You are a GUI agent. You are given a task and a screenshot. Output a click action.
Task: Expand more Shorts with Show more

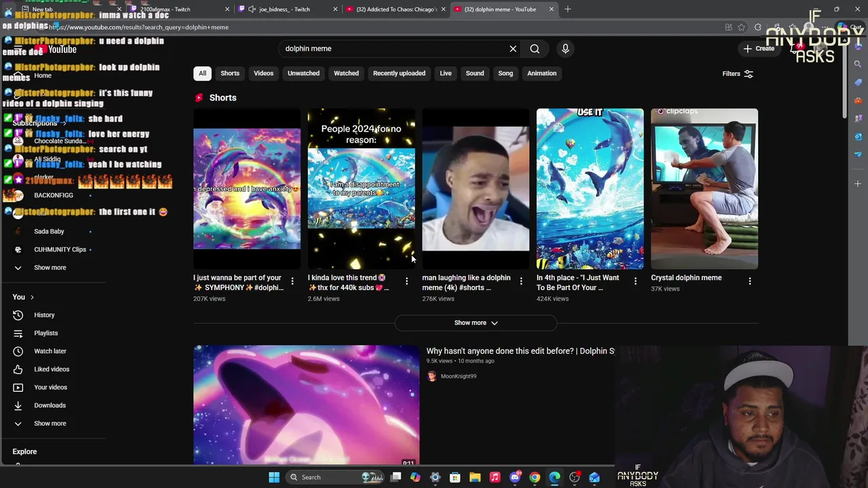click(475, 323)
